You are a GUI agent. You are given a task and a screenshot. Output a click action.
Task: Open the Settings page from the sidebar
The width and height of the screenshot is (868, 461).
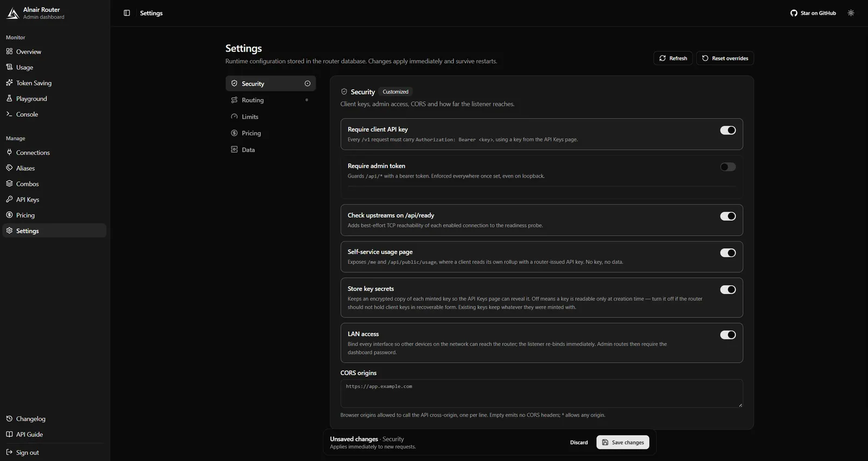pos(54,231)
